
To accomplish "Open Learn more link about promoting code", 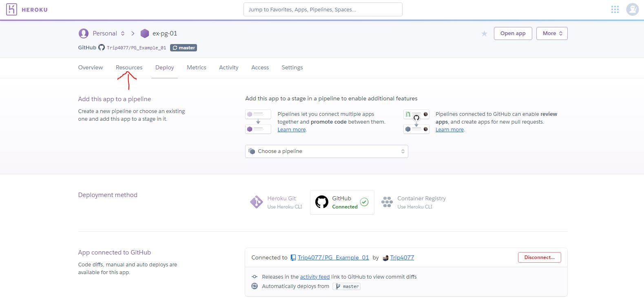I will [292, 130].
